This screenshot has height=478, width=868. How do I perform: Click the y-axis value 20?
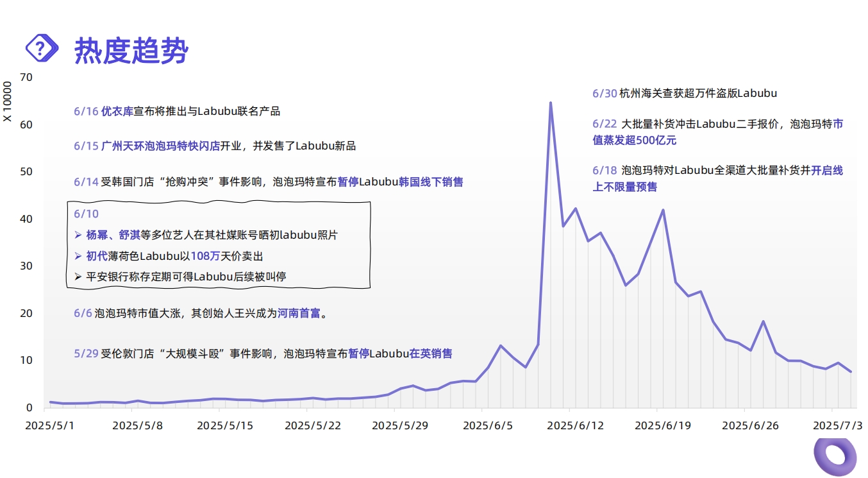tap(26, 313)
